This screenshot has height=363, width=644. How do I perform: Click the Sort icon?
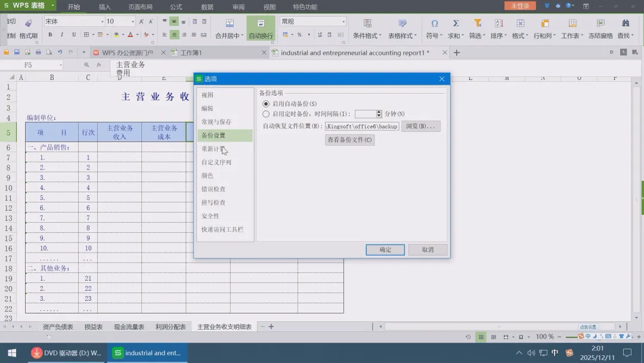tap(499, 23)
